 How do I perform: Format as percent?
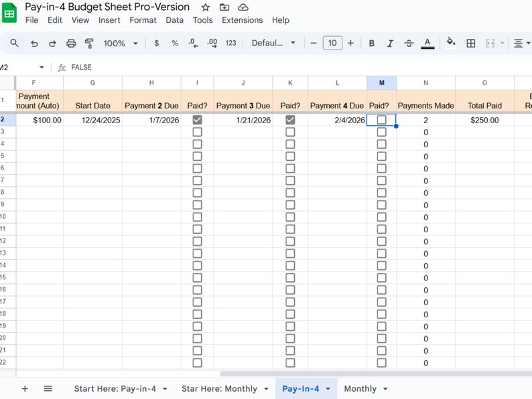175,43
